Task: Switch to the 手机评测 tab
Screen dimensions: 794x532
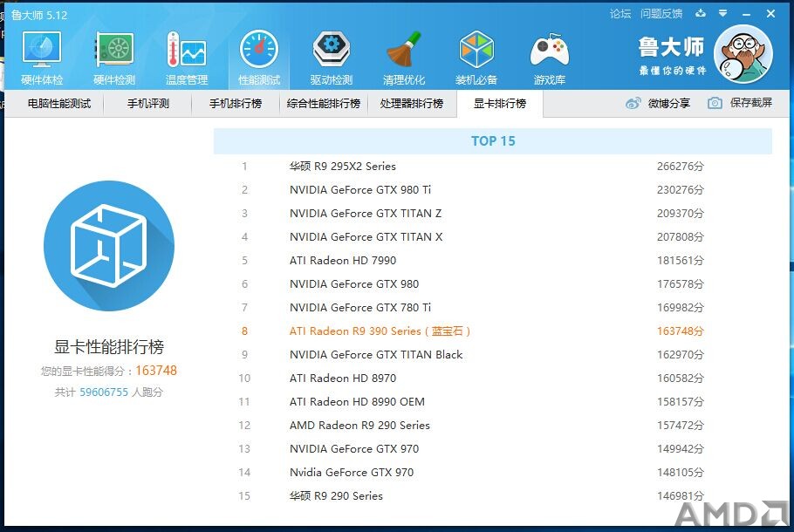Action: point(147,104)
